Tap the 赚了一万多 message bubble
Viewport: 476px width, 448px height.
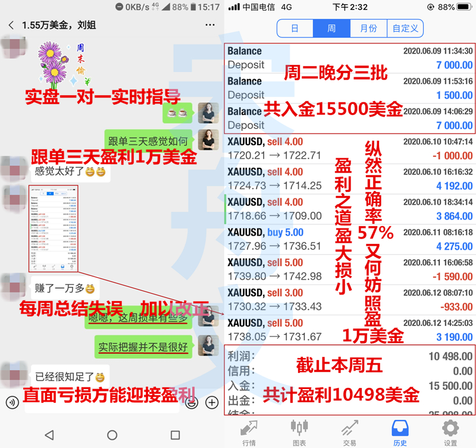point(65,288)
